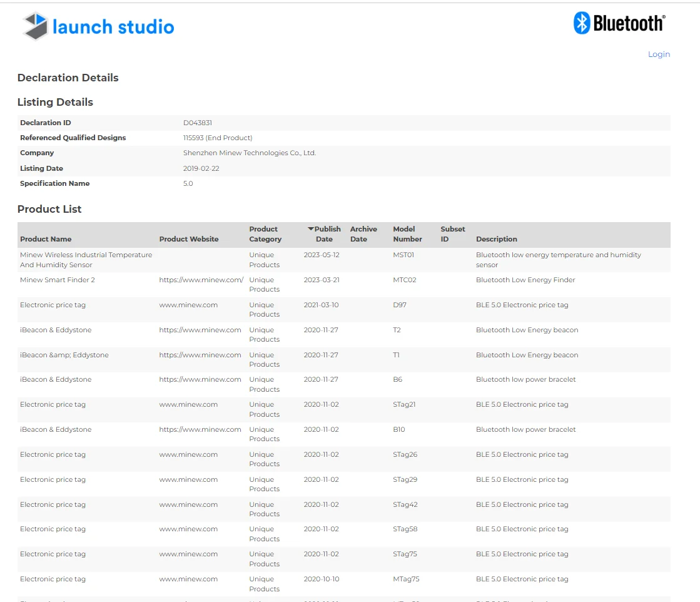The width and height of the screenshot is (700, 602).
Task: Select model number MTag75
Action: click(406, 579)
